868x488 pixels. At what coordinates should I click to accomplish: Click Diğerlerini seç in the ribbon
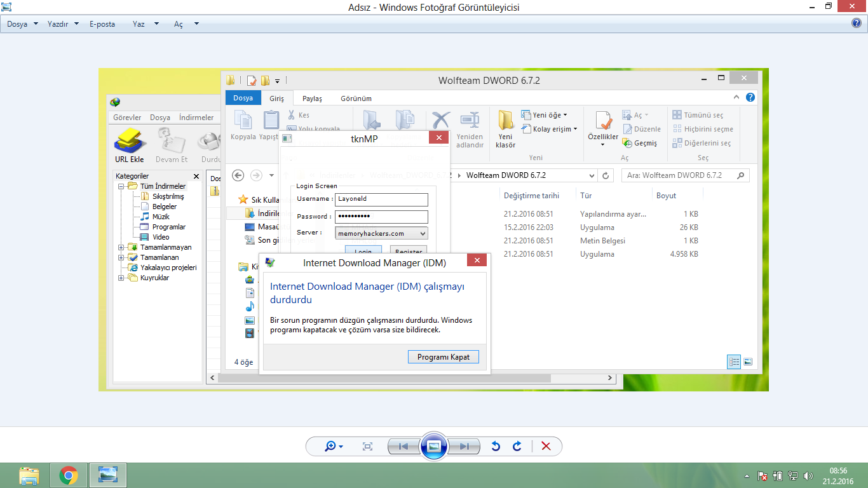click(702, 143)
